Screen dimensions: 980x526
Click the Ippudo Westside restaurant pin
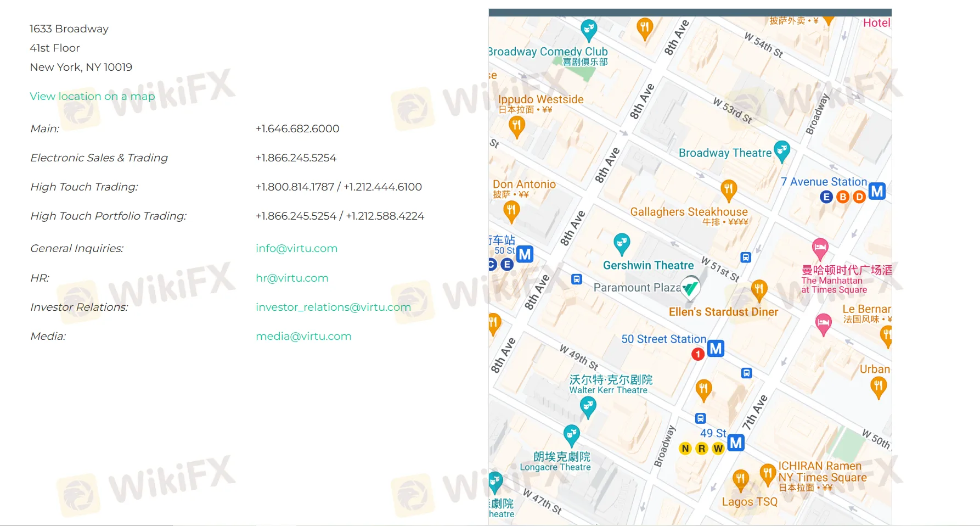pyautogui.click(x=516, y=127)
